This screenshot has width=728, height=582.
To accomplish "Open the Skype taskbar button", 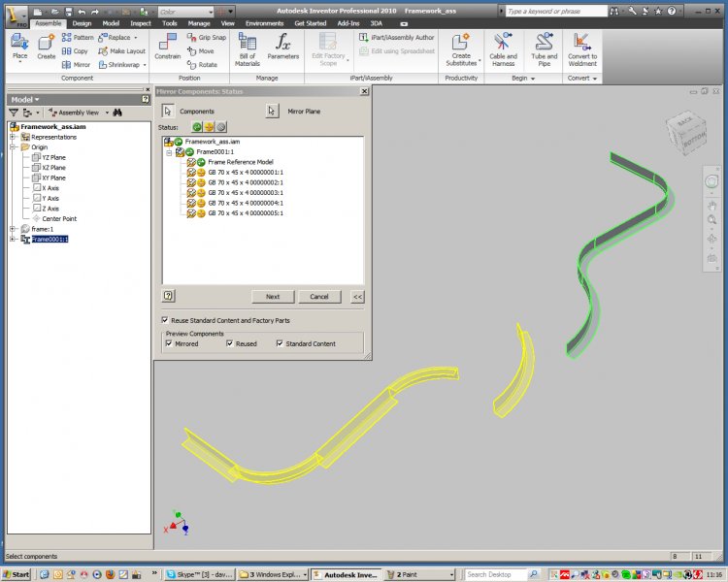I will pos(200,574).
